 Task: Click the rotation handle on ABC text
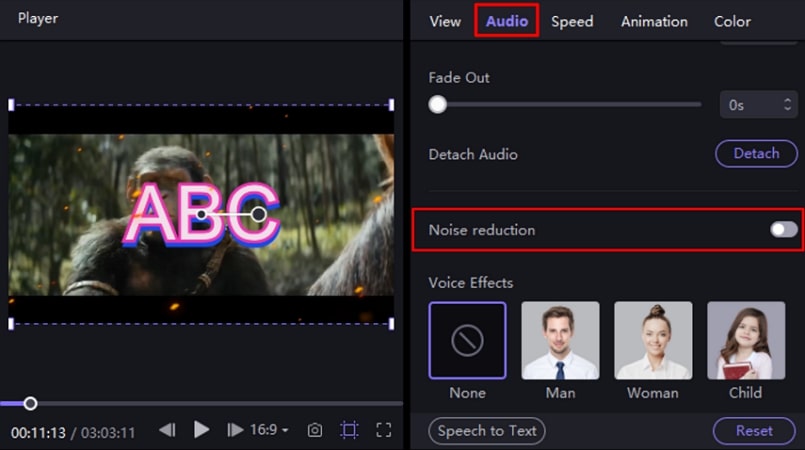259,214
